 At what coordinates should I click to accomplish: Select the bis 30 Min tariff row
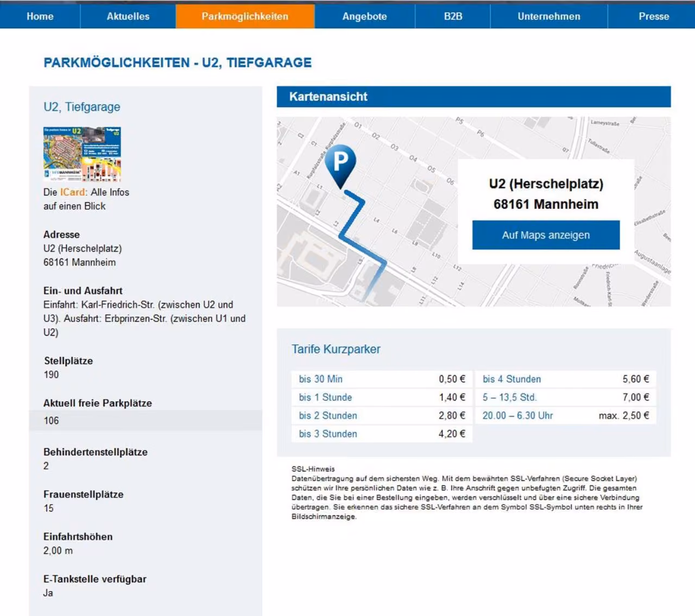(382, 379)
